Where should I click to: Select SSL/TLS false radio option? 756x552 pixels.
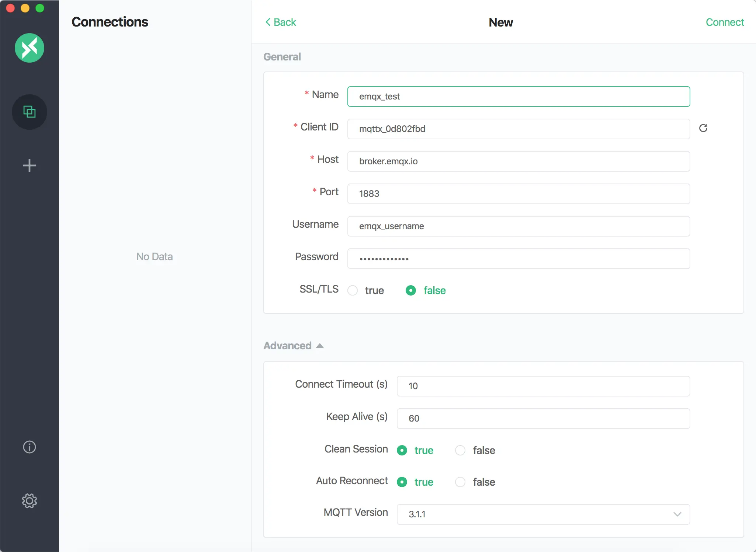pos(411,290)
